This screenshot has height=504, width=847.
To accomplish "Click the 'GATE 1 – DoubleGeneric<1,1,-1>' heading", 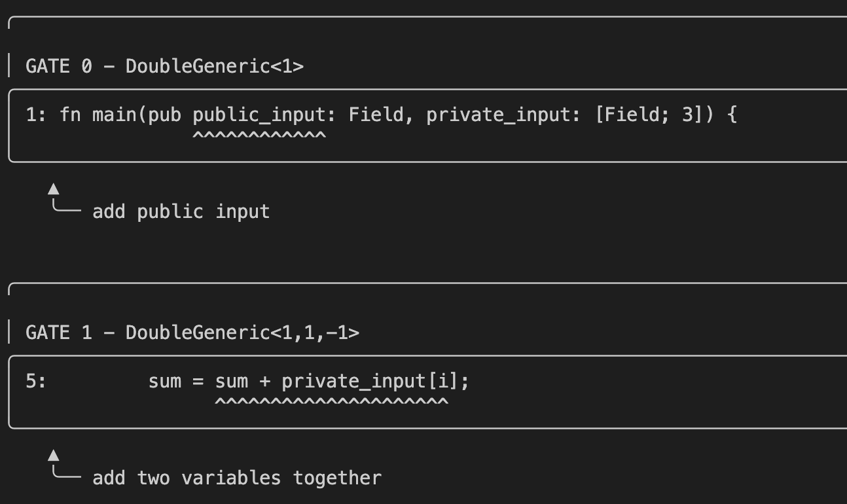I will click(x=192, y=333).
